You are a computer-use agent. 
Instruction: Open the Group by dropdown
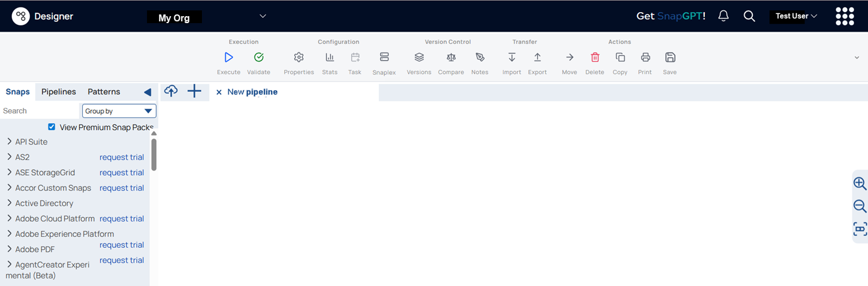click(119, 111)
